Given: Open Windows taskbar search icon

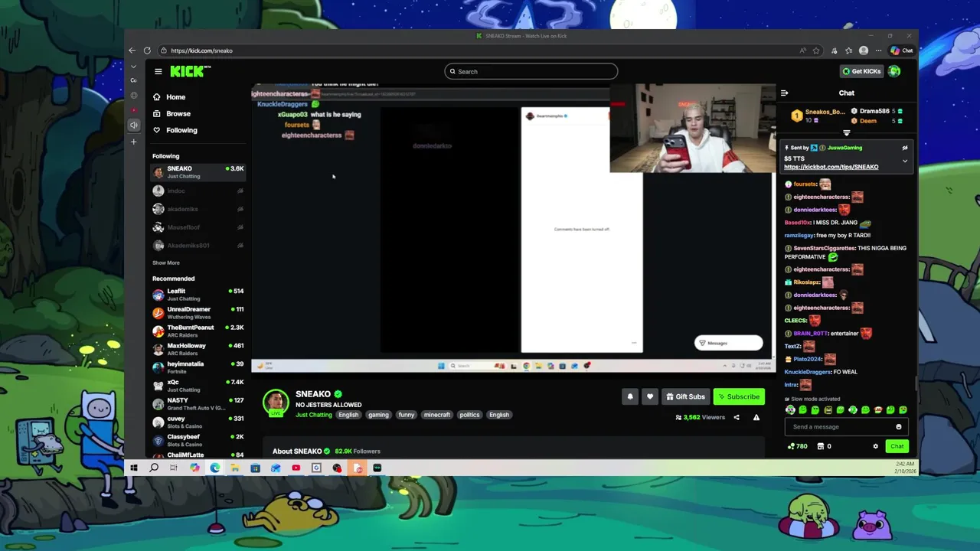Looking at the screenshot, I should 154,468.
